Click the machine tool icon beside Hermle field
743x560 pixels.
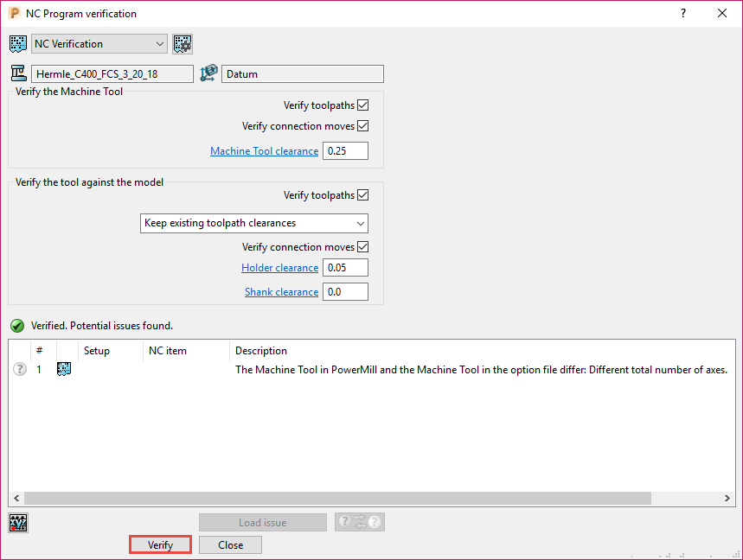[17, 73]
